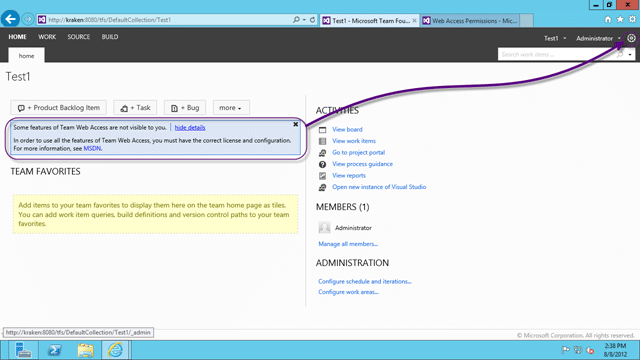640x360 pixels.
Task: Open a new blank browser tab
Action: [527, 20]
